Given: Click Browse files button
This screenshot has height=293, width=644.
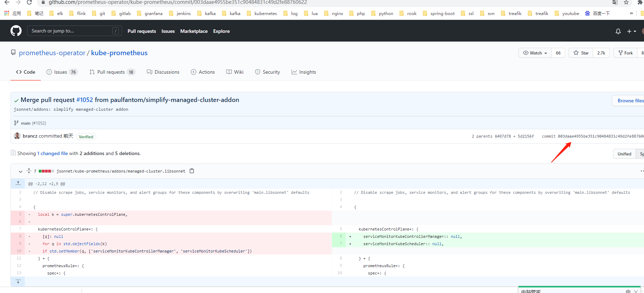Looking at the screenshot, I should point(629,101).
